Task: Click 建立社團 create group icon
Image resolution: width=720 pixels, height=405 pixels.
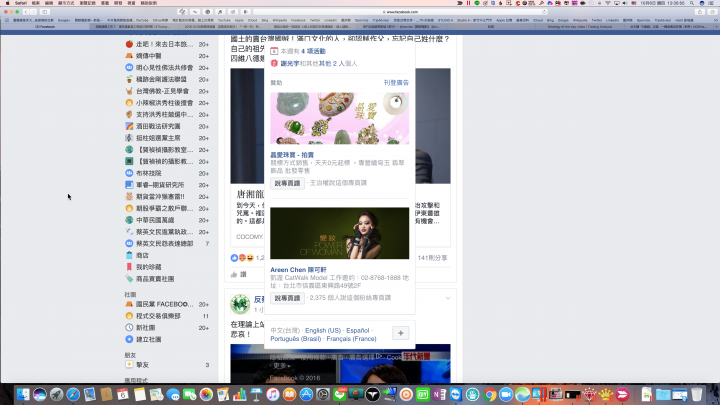Action: pos(129,339)
